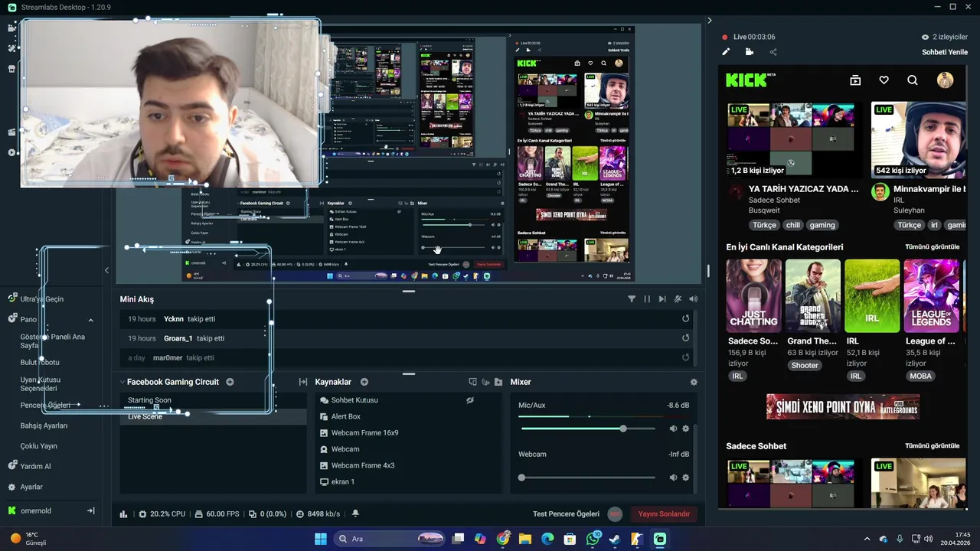Open scene transitions icon beside Kaynaklar
The image size is (980, 551).
click(303, 382)
